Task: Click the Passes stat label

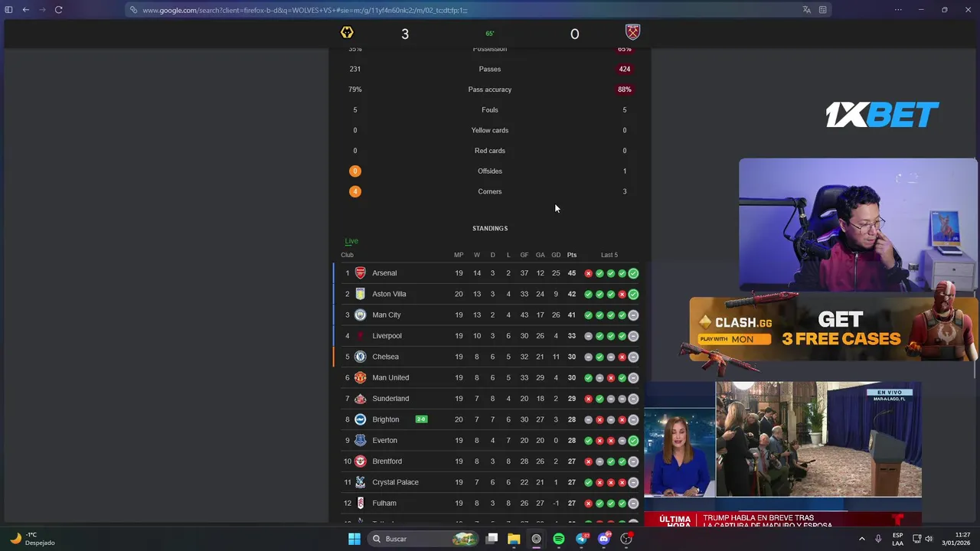Action: (x=490, y=69)
